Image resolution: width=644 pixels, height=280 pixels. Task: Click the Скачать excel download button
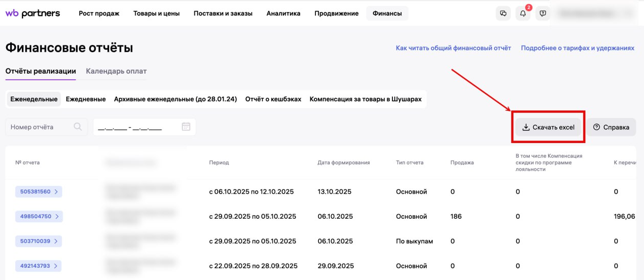pyautogui.click(x=549, y=127)
